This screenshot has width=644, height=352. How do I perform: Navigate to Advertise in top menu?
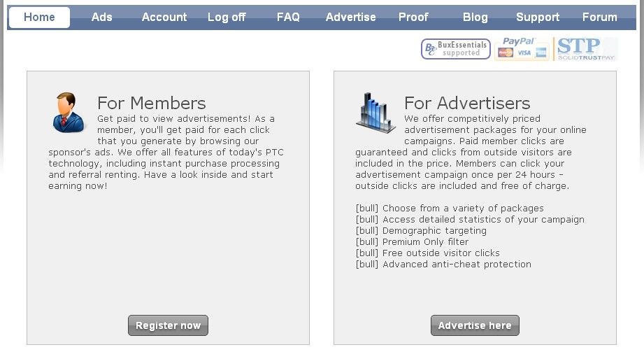click(350, 17)
